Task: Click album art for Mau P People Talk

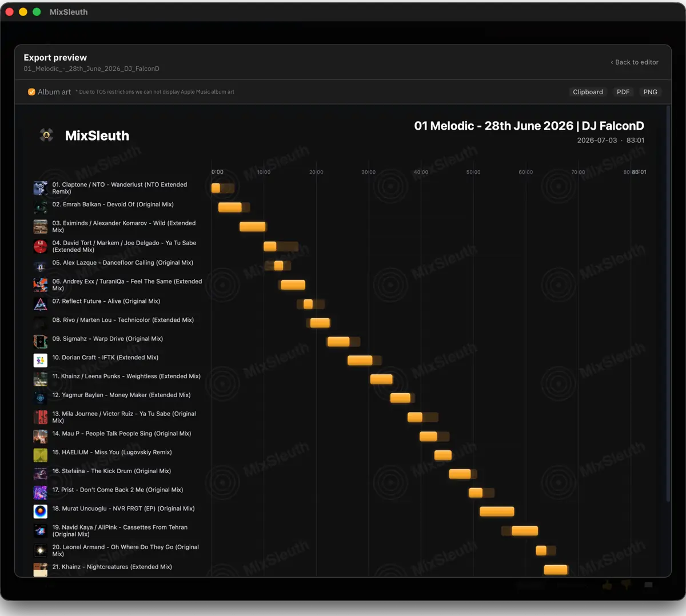Action: click(x=40, y=437)
